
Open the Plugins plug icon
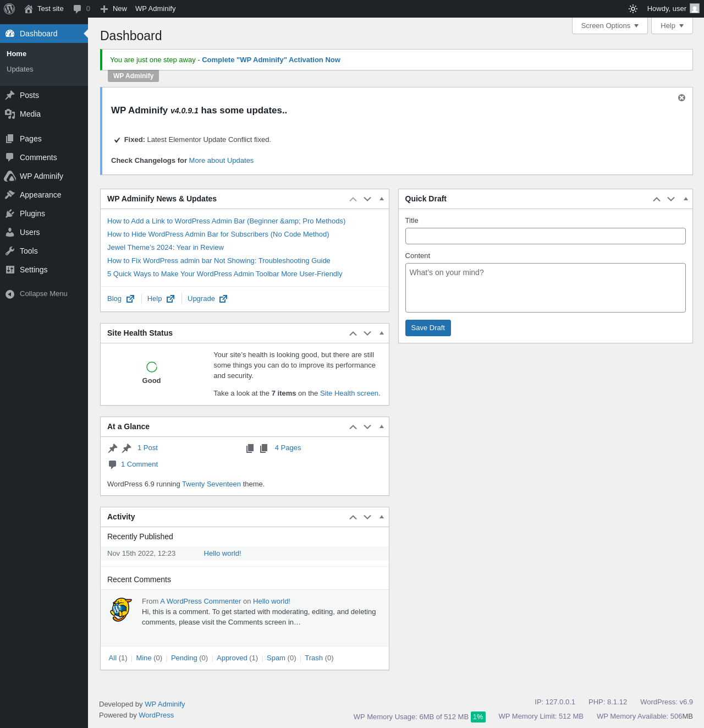click(10, 214)
